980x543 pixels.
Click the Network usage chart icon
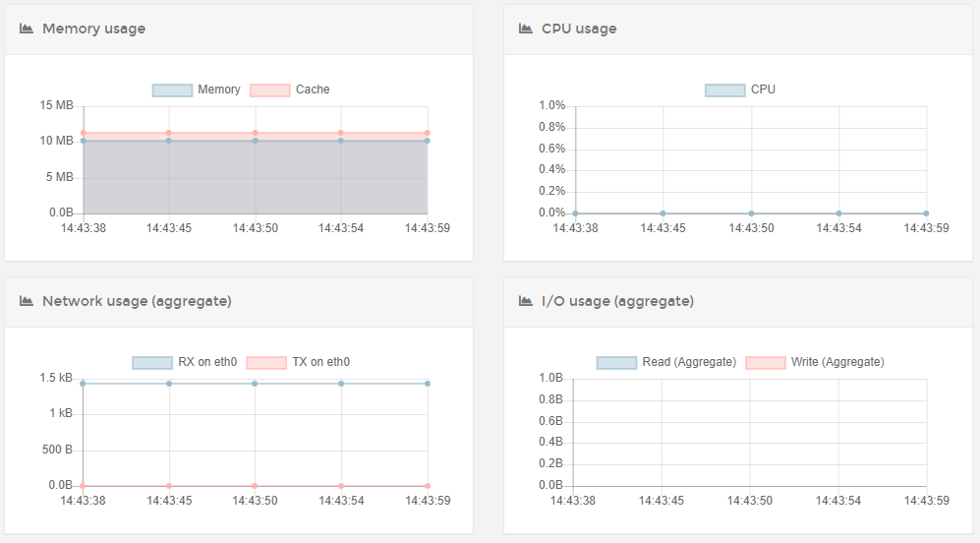click(27, 301)
